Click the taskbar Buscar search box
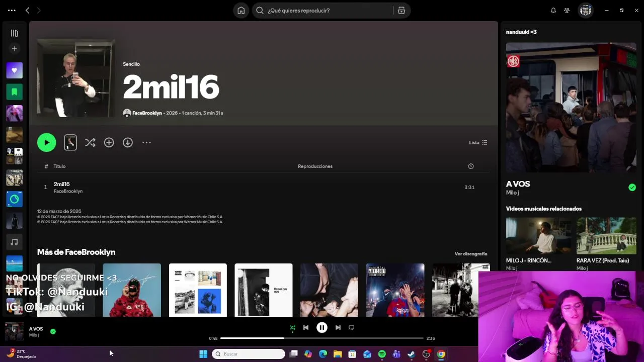This screenshot has height=362, width=644. tap(249, 354)
